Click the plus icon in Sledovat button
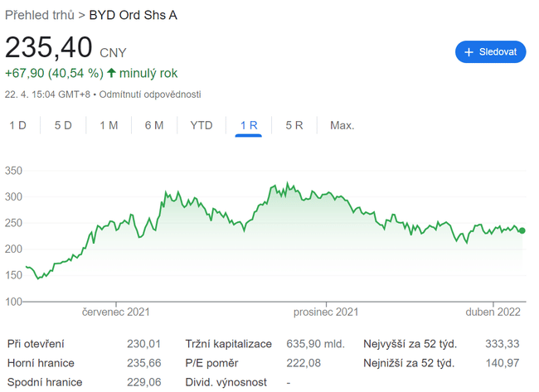539x392 pixels. coord(469,52)
